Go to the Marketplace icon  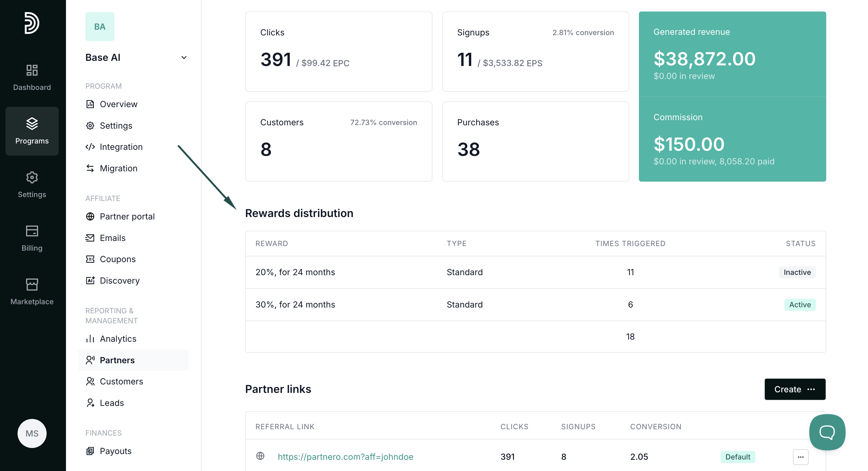click(x=32, y=291)
